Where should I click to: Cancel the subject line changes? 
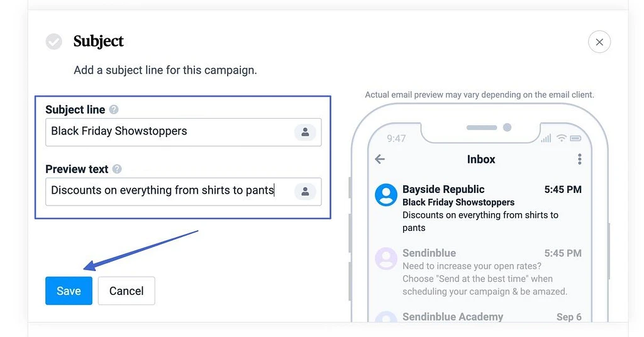[x=126, y=291]
